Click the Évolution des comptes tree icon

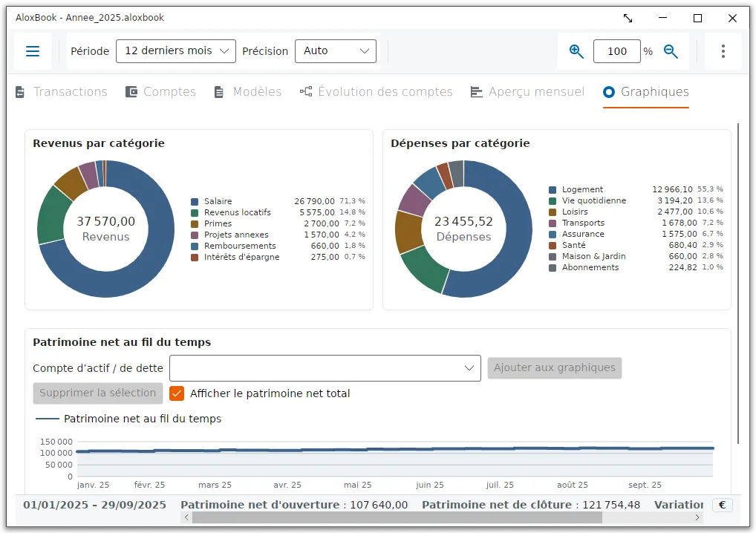pos(306,91)
